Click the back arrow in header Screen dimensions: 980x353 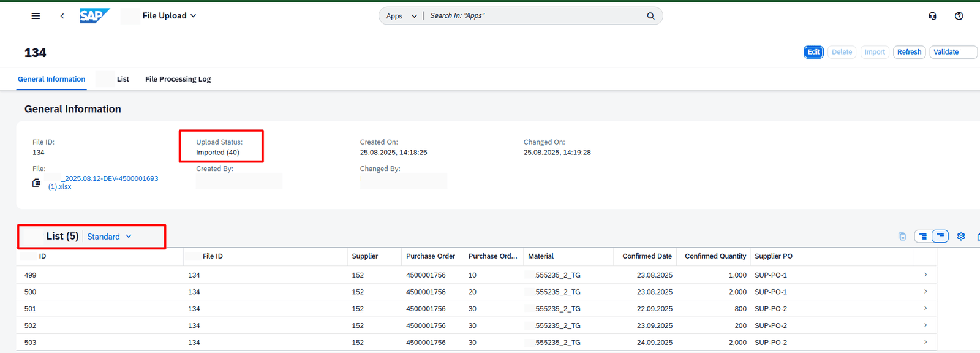(62, 16)
